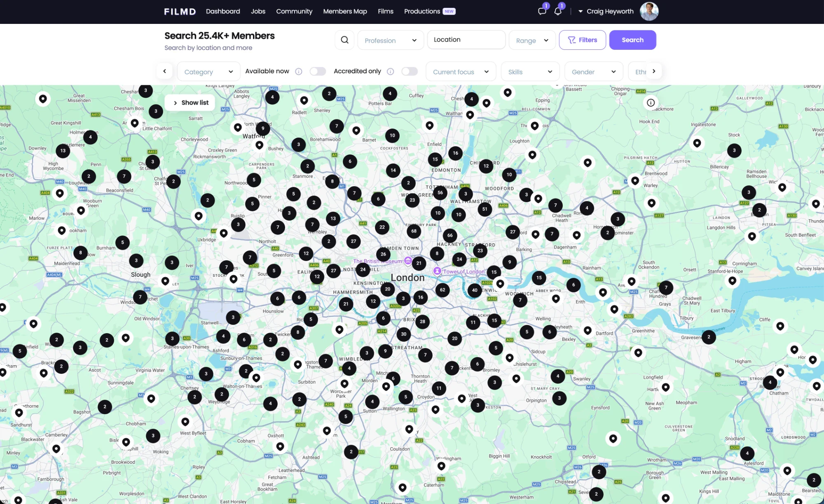This screenshot has width=824, height=504.
Task: Open the Members Map page
Action: [345, 12]
